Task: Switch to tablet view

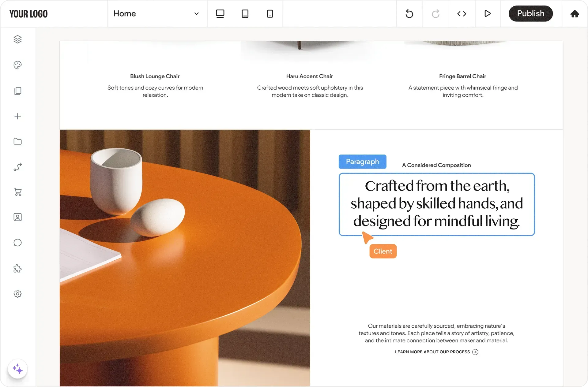Action: (x=245, y=14)
